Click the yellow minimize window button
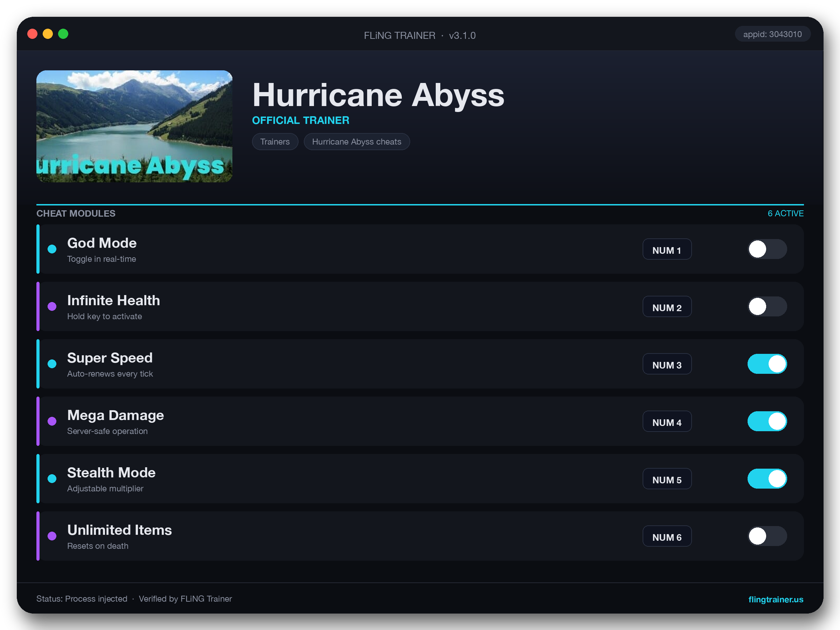The width and height of the screenshot is (840, 630). [x=48, y=34]
